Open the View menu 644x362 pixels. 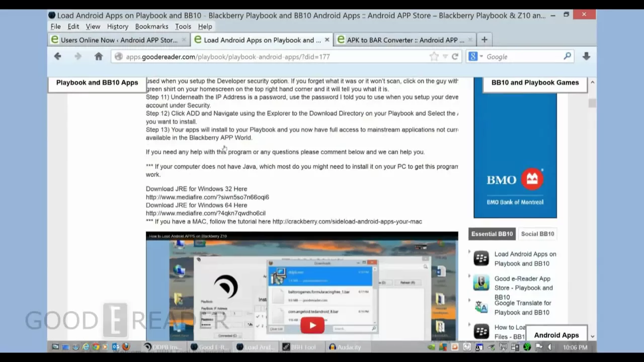93,26
